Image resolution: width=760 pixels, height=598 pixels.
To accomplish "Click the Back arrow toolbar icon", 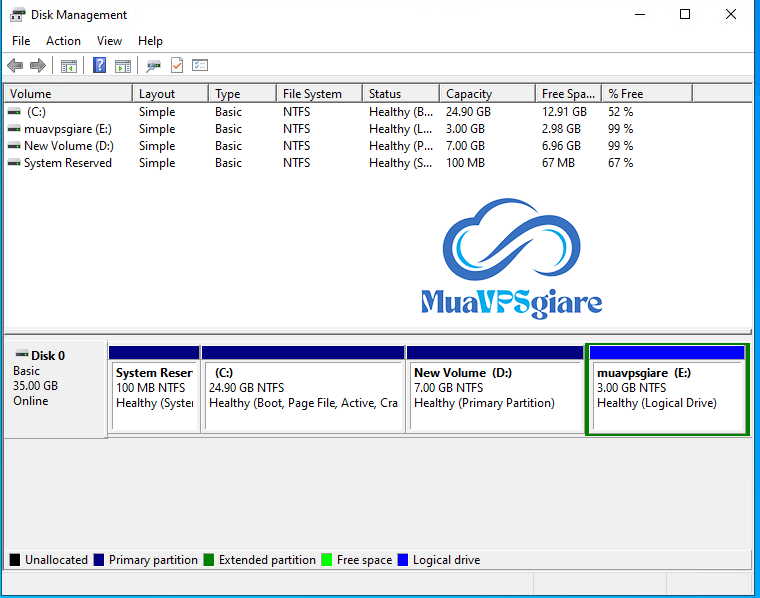I will (x=15, y=66).
